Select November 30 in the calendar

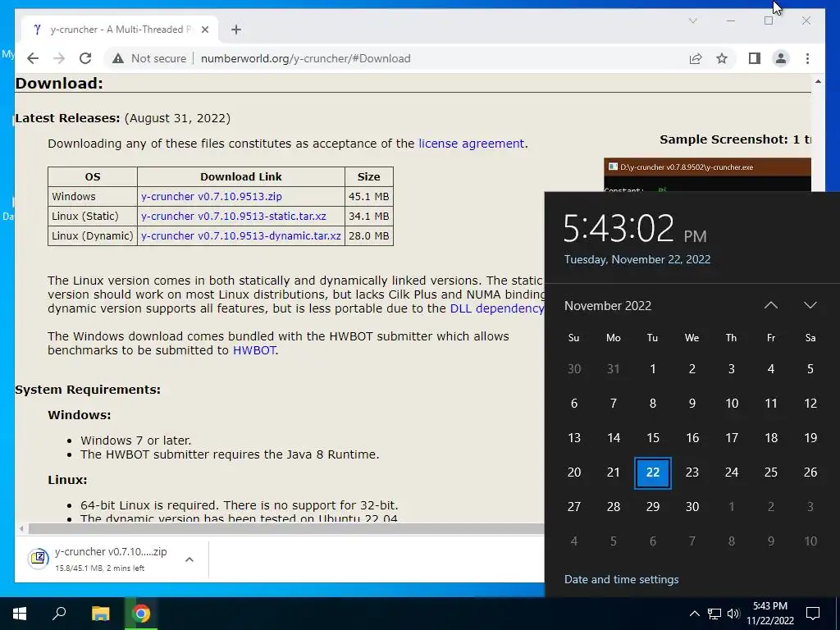pyautogui.click(x=692, y=507)
